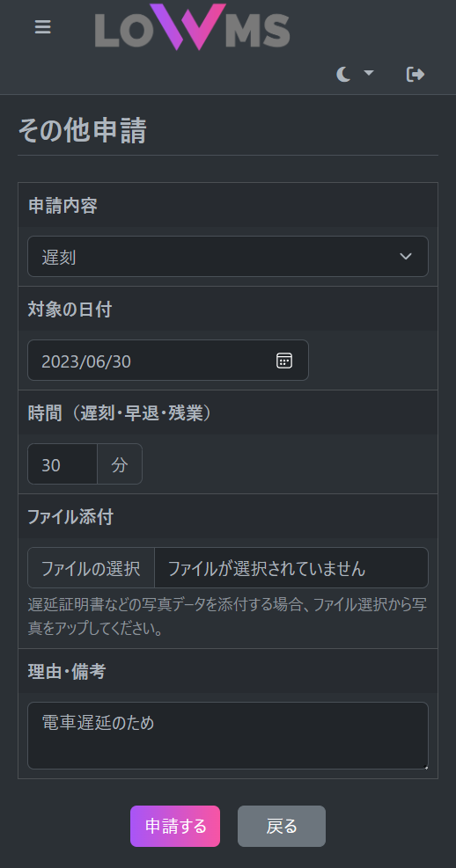Click the LOWMS logo
Screen dimensions: 456x868
click(192, 26)
